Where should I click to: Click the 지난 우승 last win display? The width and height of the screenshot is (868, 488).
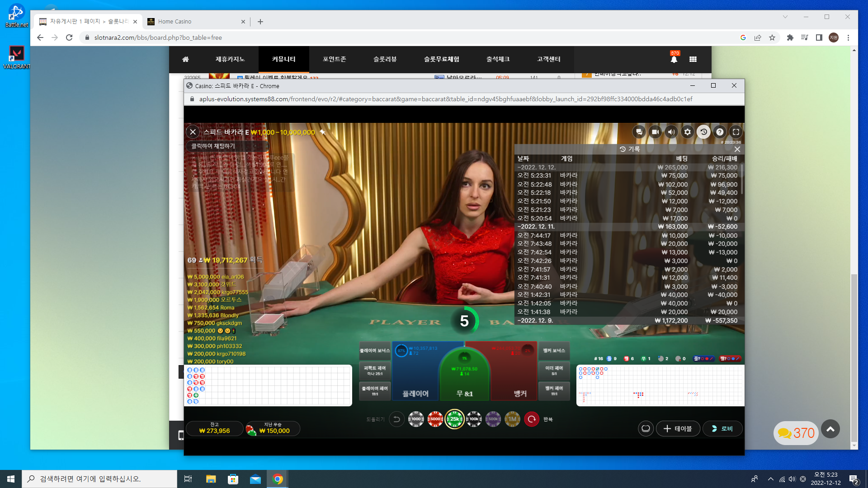(273, 428)
